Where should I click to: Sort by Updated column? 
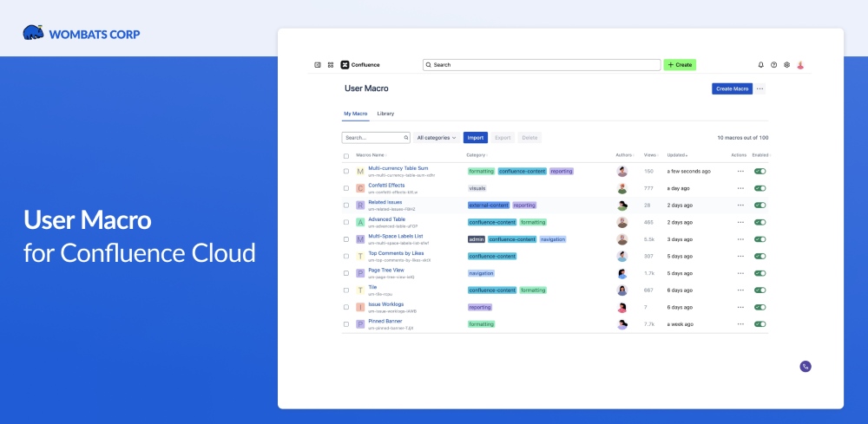click(x=678, y=155)
